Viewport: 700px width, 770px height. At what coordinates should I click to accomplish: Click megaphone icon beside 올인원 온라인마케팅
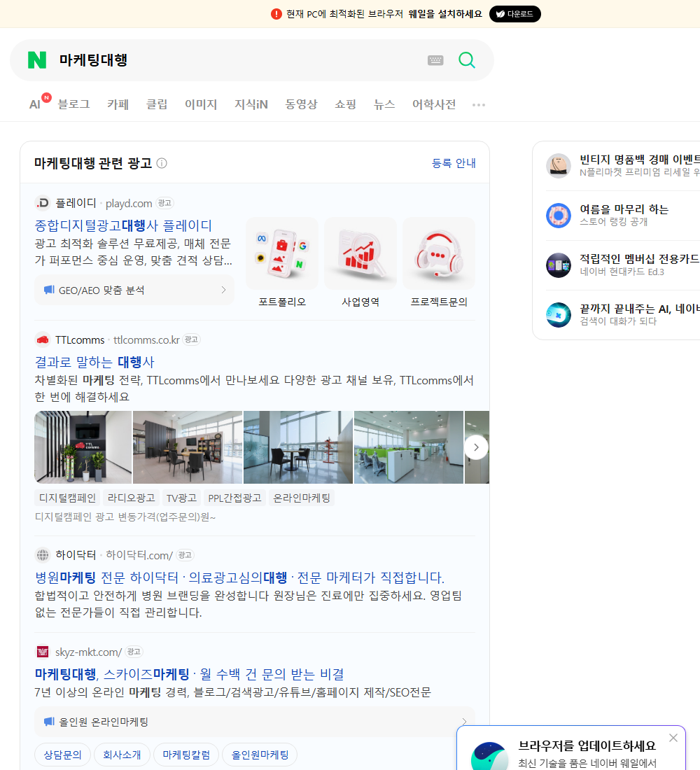coord(49,722)
